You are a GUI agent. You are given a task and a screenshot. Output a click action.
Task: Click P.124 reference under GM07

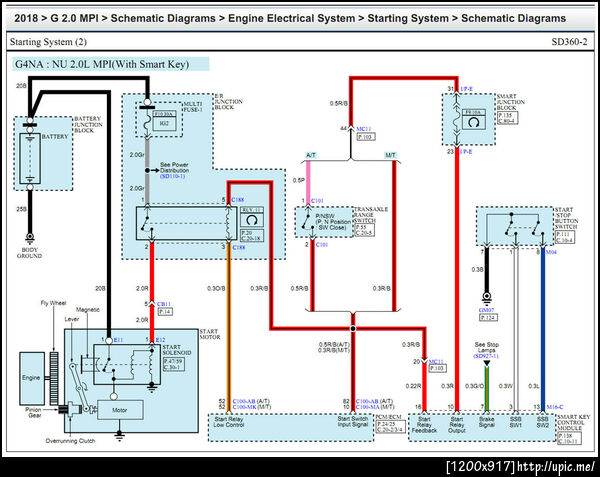click(488, 317)
